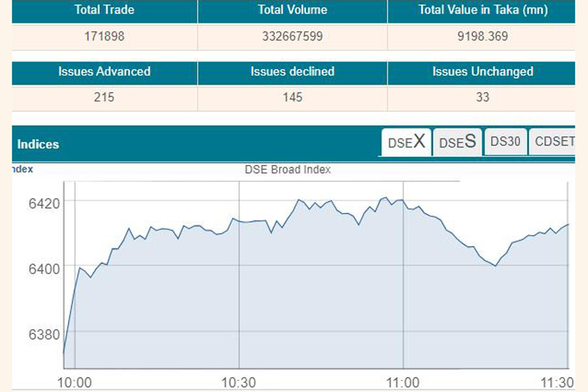Select the total trade value 171898
588x392 pixels.
pyautogui.click(x=105, y=37)
